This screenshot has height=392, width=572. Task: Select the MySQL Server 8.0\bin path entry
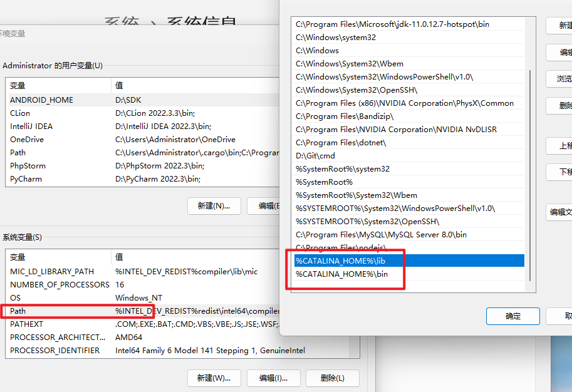381,235
